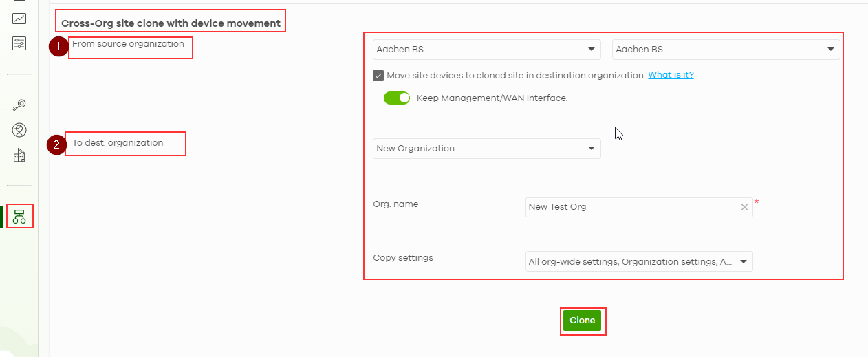Clear the Org. name field with X

click(x=744, y=207)
